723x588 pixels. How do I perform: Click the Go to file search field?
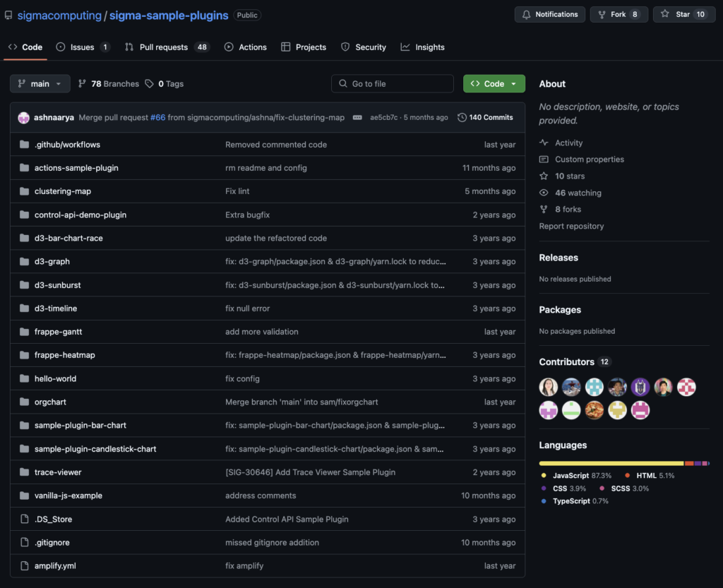[393, 83]
